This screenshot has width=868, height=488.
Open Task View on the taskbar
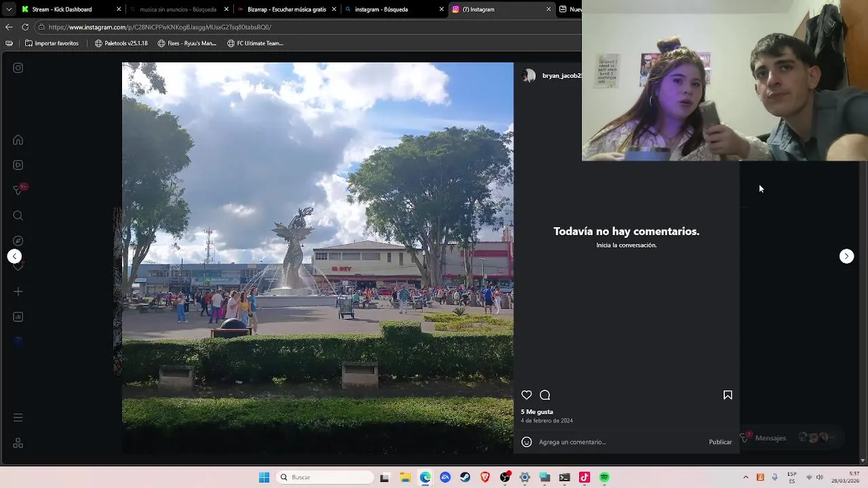tap(384, 477)
